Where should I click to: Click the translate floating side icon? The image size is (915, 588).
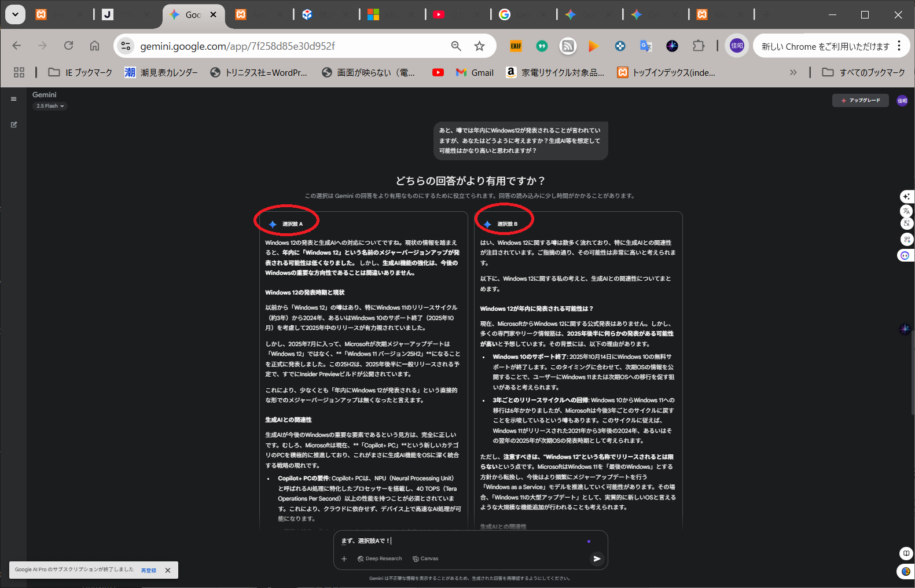pos(906,211)
